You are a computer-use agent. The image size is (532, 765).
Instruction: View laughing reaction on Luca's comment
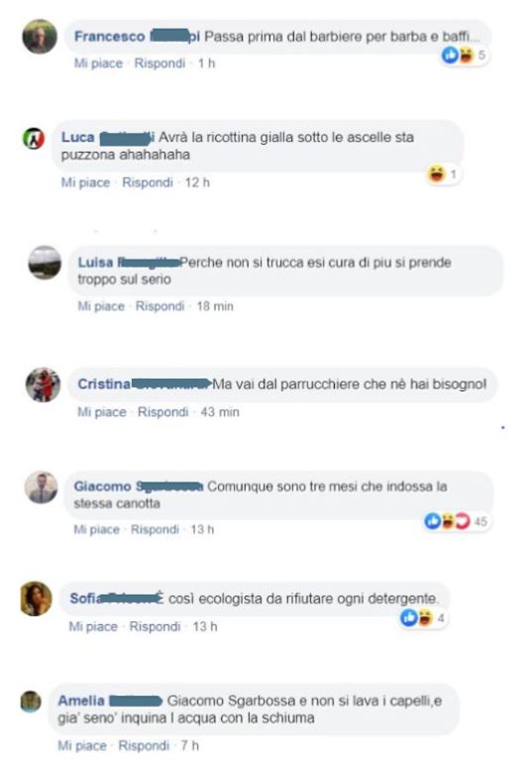coord(443,173)
